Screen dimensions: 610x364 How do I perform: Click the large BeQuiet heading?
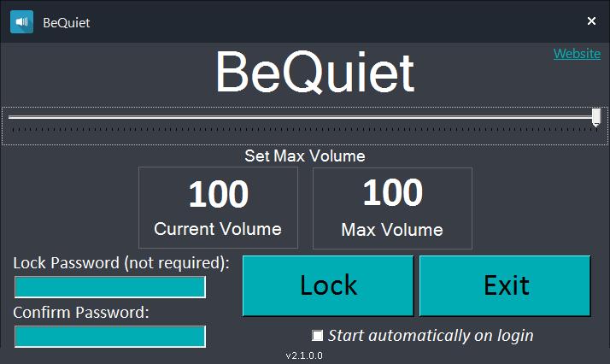point(314,73)
